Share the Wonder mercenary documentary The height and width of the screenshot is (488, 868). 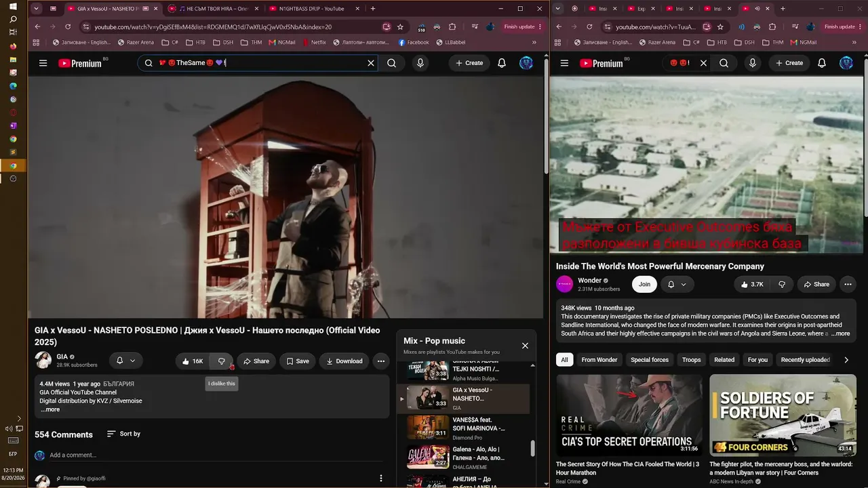[x=816, y=285]
